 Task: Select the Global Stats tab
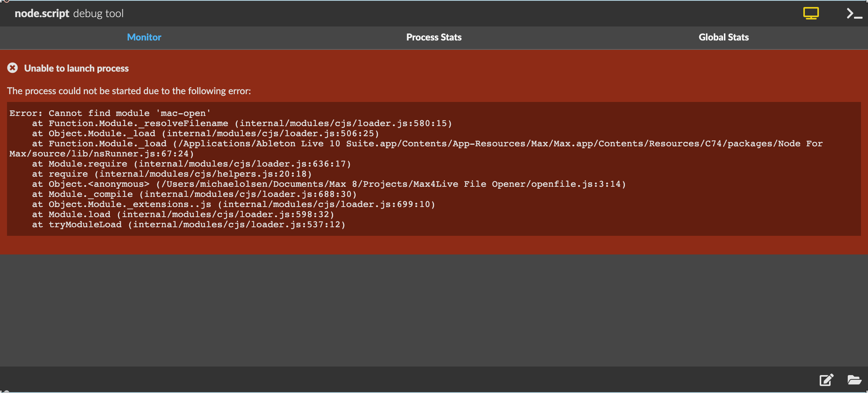pyautogui.click(x=723, y=37)
